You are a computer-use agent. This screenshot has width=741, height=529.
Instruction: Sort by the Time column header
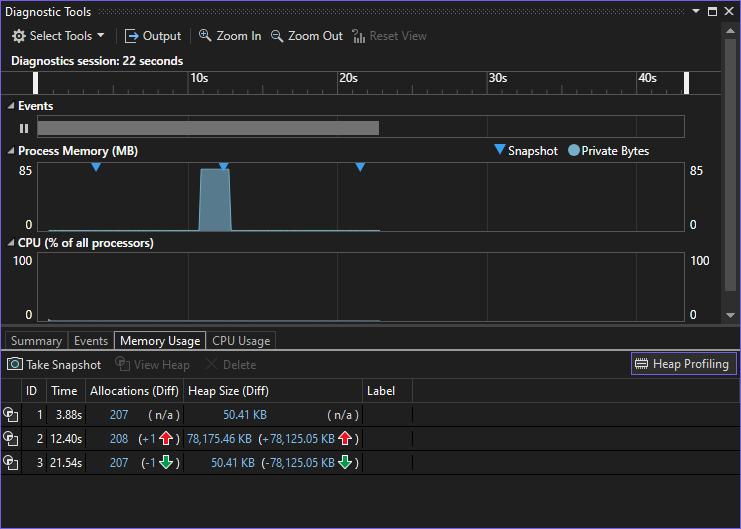click(x=65, y=391)
